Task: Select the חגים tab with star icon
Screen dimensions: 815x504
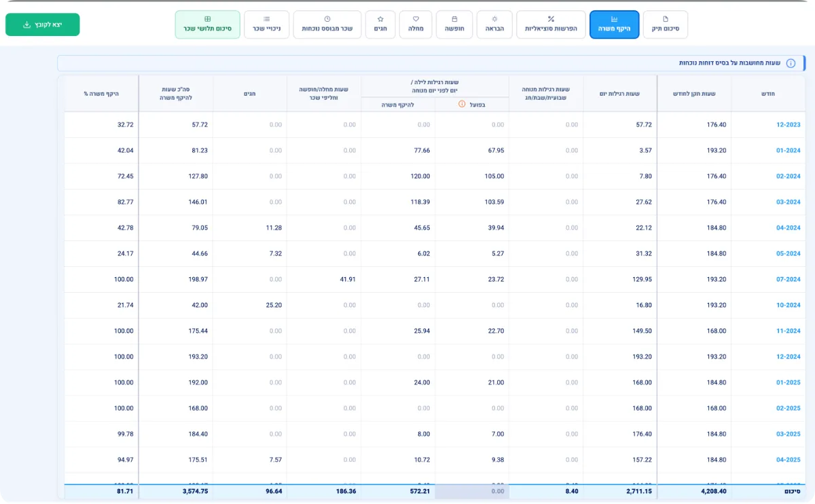Action: [x=380, y=24]
